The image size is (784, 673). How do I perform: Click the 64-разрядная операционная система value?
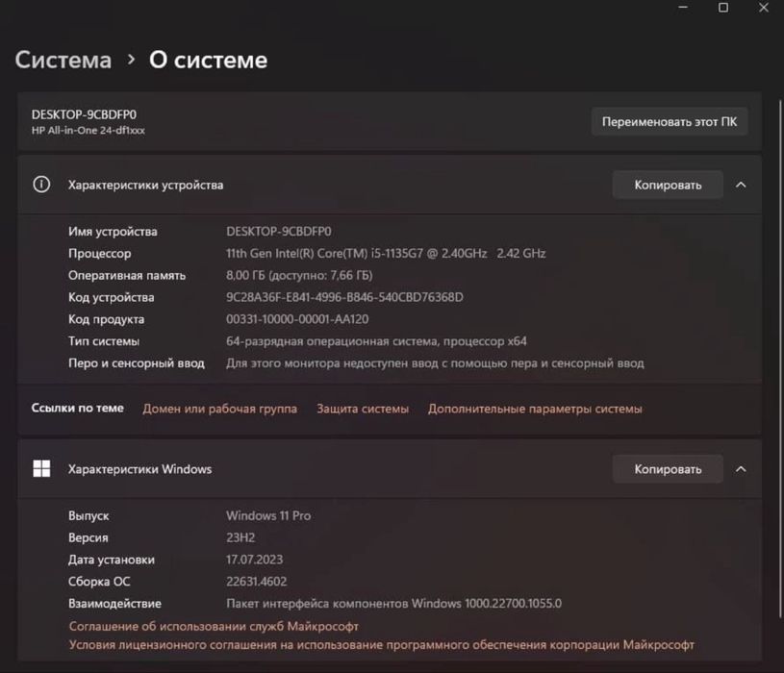[376, 341]
